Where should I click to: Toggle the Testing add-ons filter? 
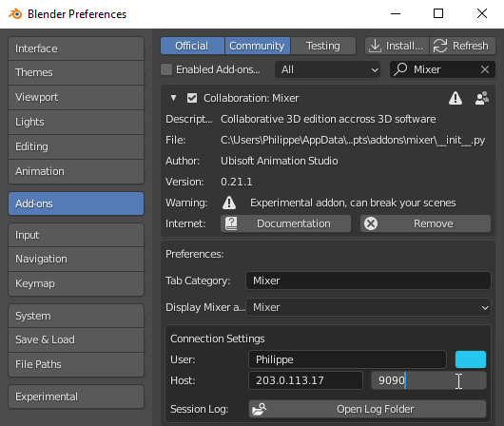[323, 46]
